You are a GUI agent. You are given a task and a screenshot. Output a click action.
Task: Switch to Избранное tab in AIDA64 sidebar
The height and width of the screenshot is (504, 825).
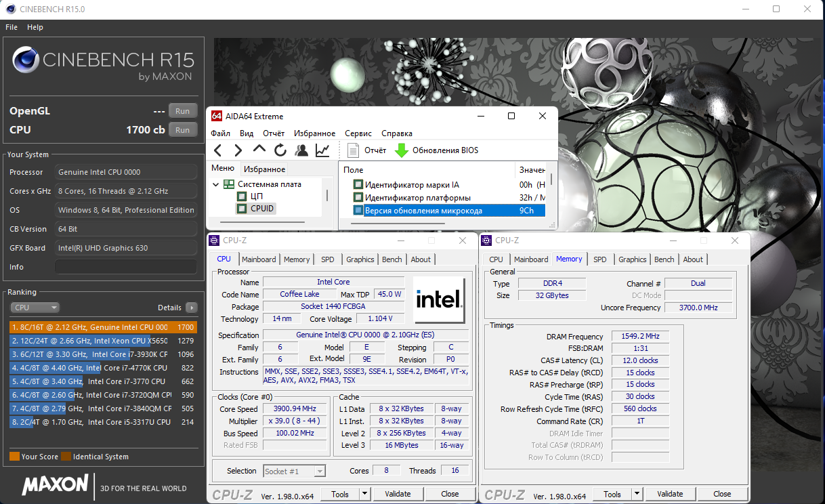click(x=265, y=169)
